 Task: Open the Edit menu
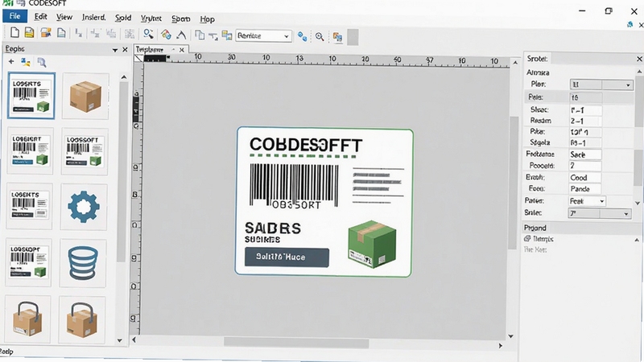coord(41,16)
